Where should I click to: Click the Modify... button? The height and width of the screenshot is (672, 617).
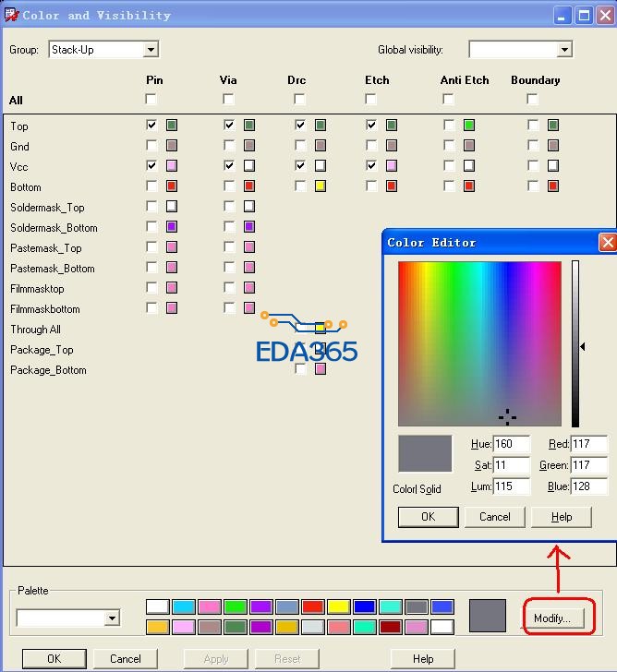tap(552, 618)
